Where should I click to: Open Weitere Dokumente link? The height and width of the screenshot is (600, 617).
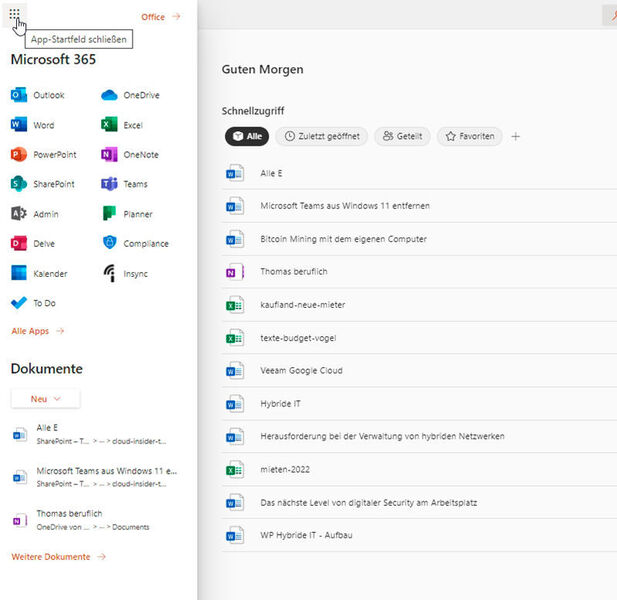coord(58,557)
